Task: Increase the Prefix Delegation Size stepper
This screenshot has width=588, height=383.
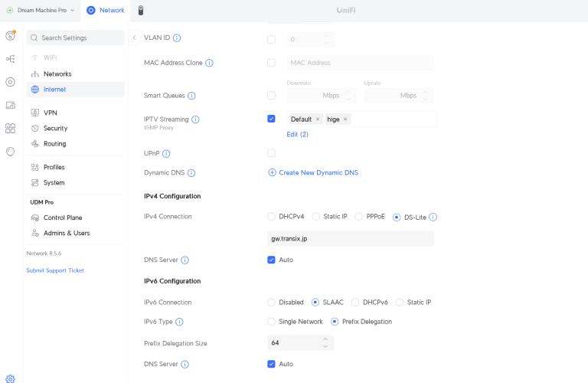Action: (x=325, y=339)
